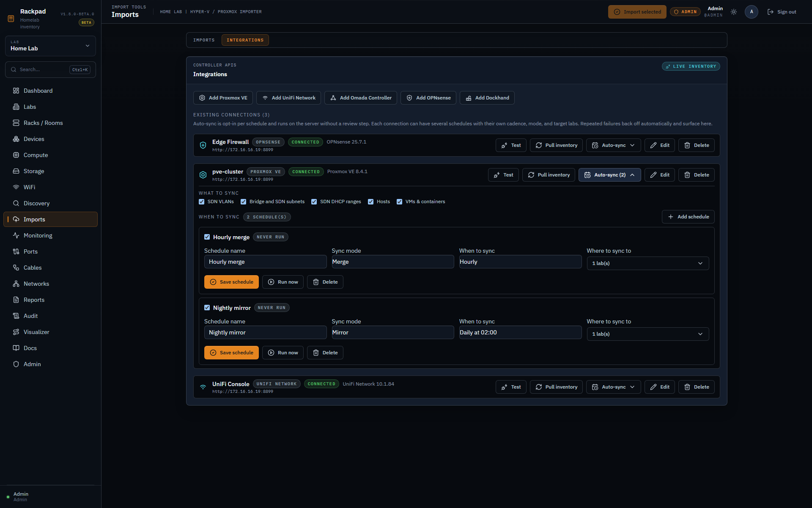Open the Networks sidebar icon
812x508 pixels.
16,284
